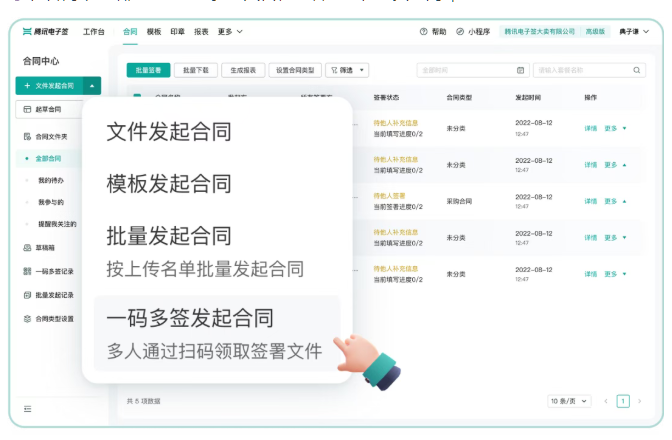This screenshot has height=440, width=672.
Task: Choose 批量发起合同 from the popup menu
Action: point(205,251)
